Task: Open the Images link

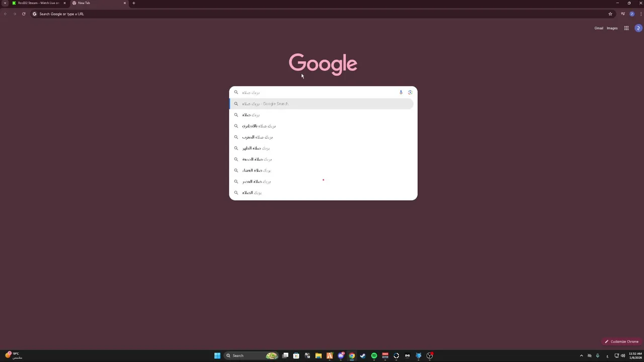Action: coord(612,28)
